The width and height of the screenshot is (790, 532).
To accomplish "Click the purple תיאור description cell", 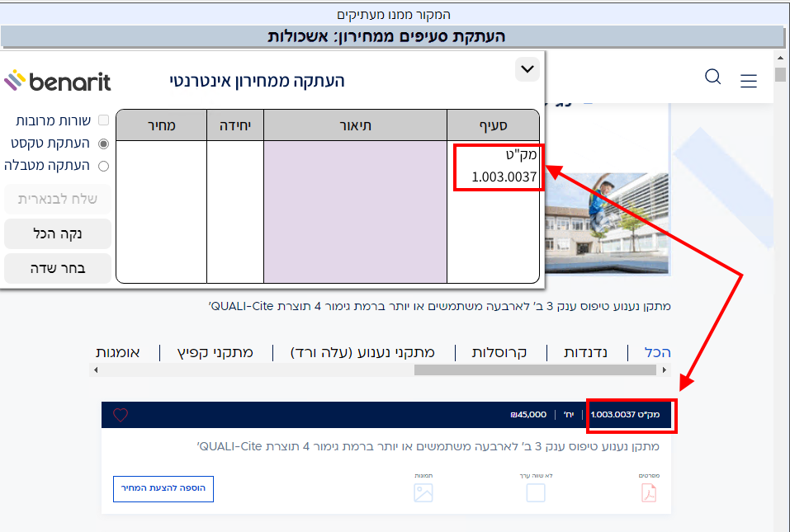I will 355,211.
